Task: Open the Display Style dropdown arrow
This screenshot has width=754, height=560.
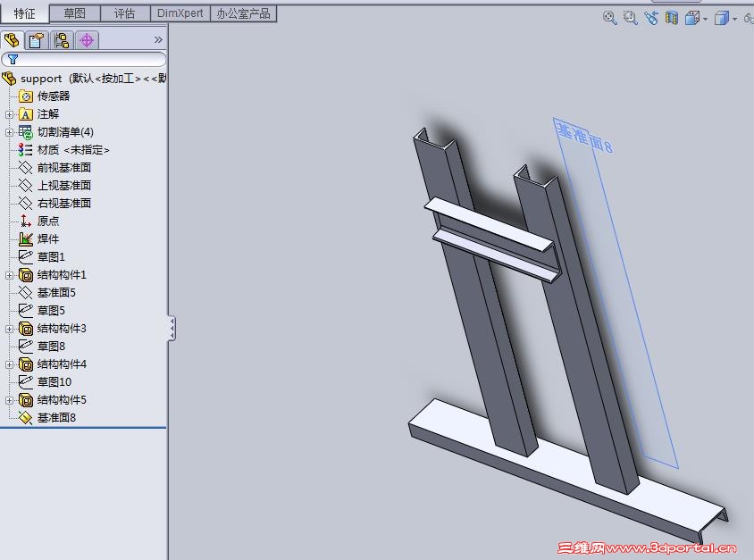Action: click(734, 20)
